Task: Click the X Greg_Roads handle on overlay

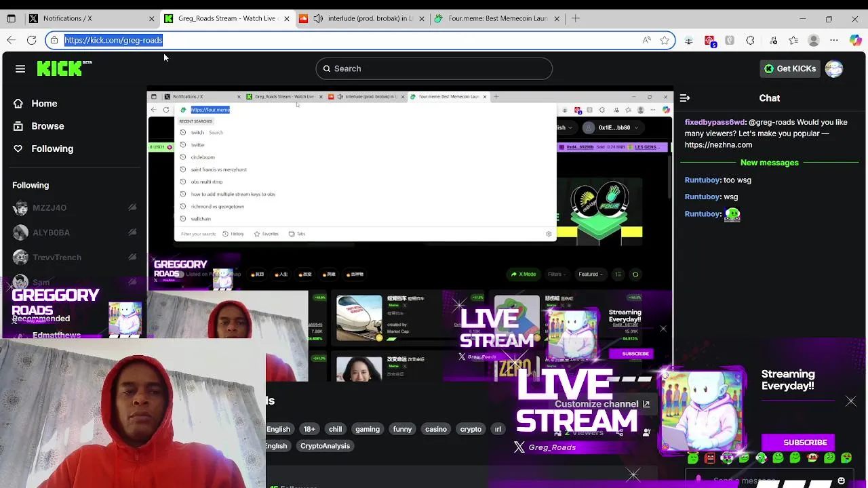Action: [545, 447]
